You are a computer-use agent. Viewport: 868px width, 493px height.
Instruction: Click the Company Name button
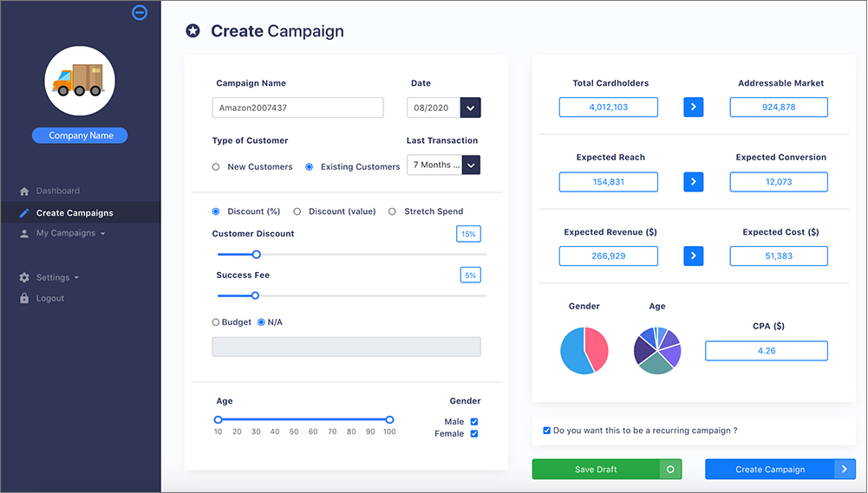(80, 135)
